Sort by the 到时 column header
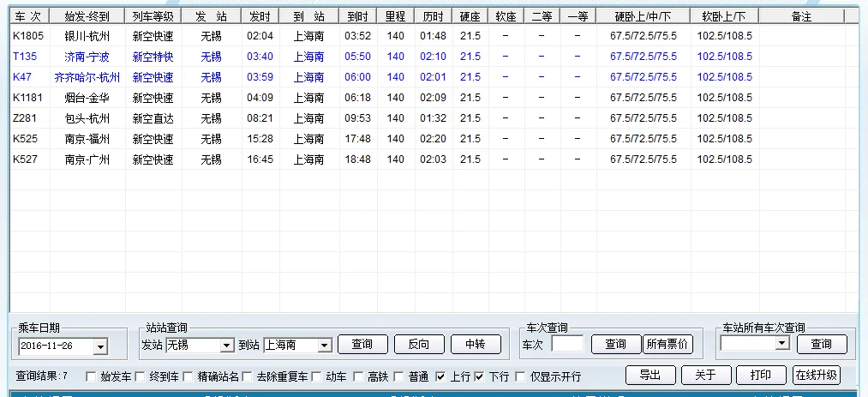868x397 pixels. point(358,16)
